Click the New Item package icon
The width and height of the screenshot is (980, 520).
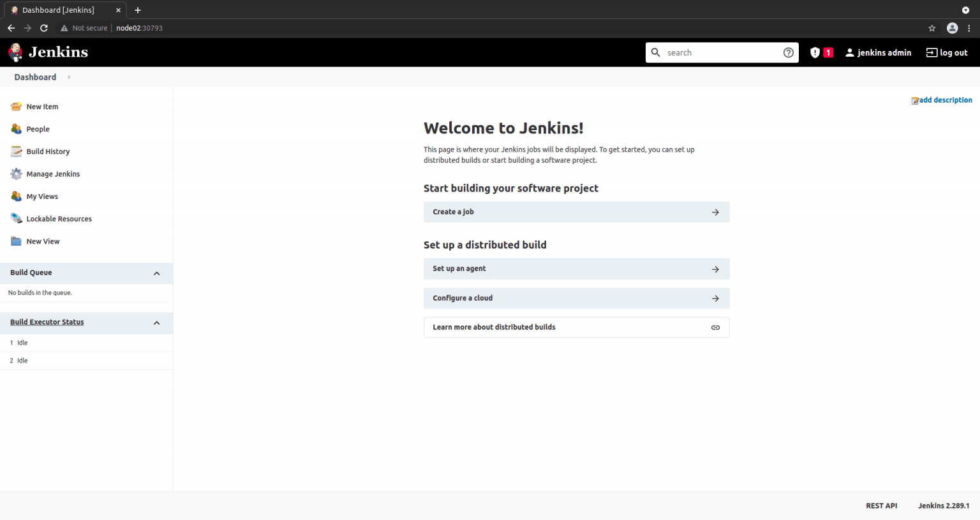click(16, 106)
